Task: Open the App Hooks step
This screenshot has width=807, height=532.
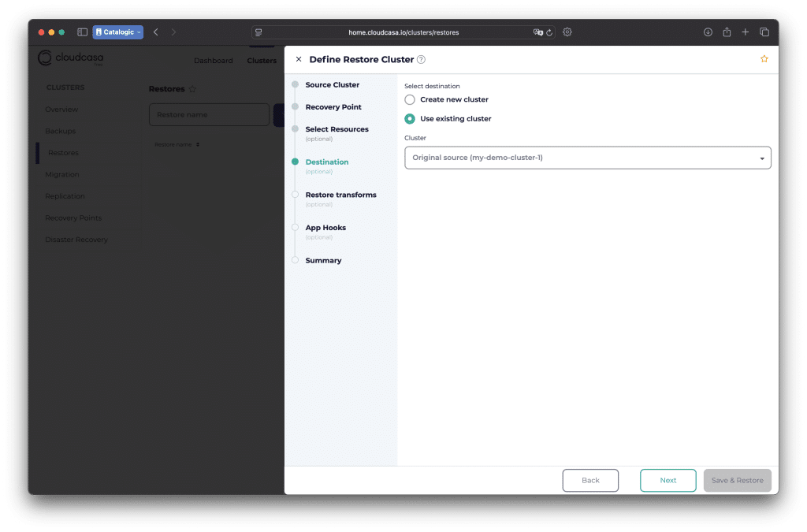Action: (325, 228)
